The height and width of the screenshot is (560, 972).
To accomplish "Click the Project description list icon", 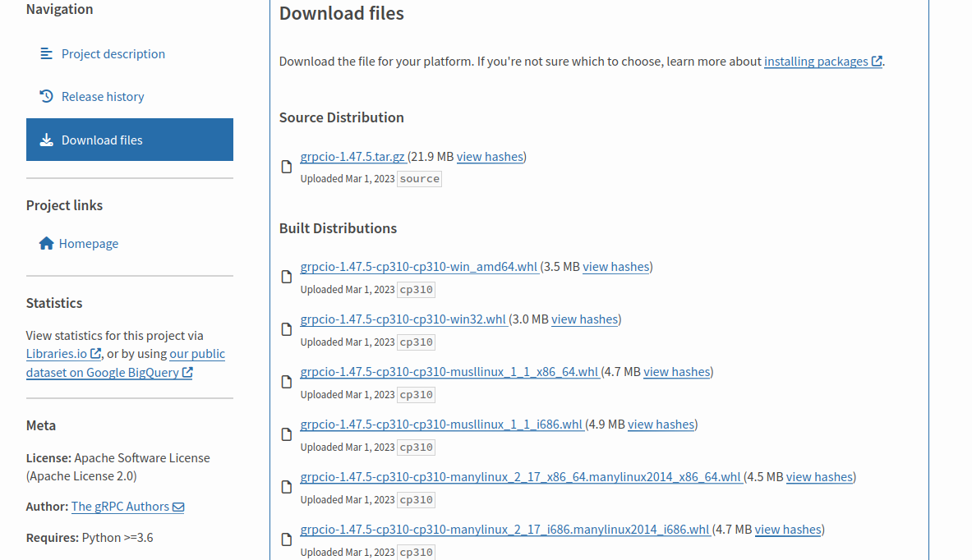I will pyautogui.click(x=46, y=53).
